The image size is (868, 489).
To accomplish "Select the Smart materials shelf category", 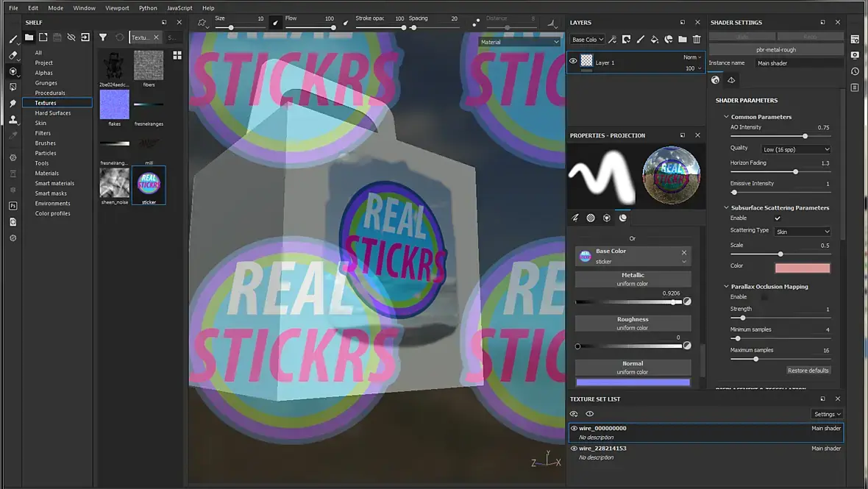I will [x=54, y=183].
